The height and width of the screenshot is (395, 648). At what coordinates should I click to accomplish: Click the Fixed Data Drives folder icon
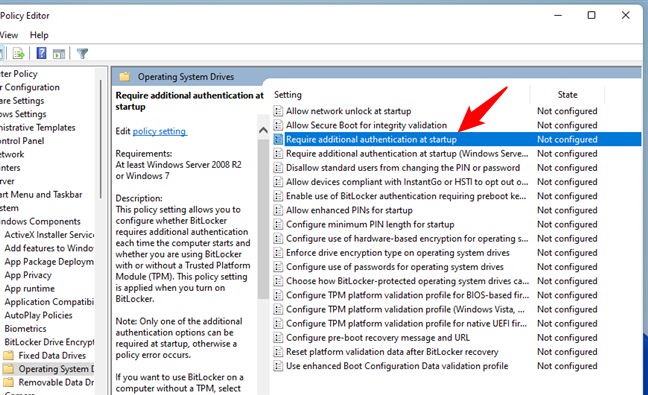pyautogui.click(x=8, y=355)
